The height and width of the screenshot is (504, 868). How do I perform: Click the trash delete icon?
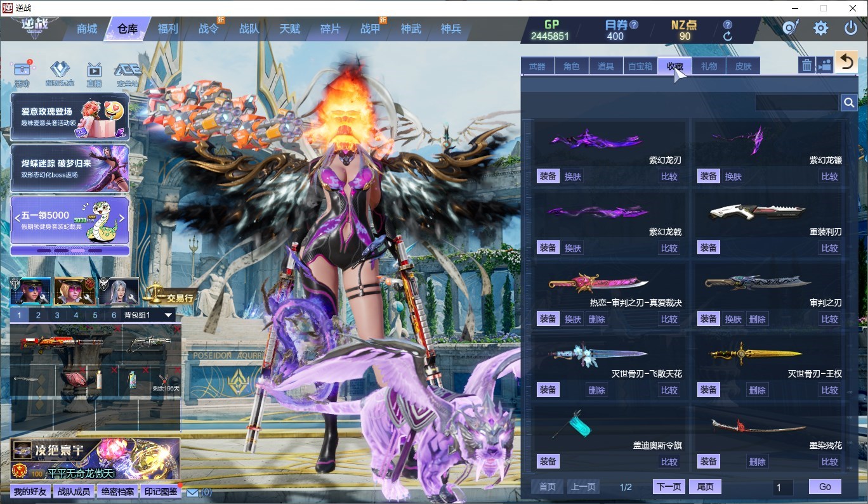click(806, 65)
